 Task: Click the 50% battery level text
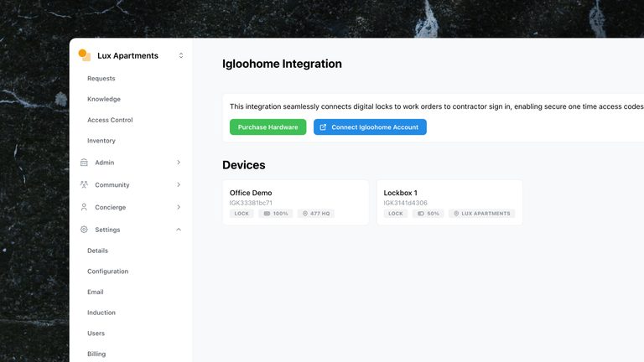pos(433,214)
